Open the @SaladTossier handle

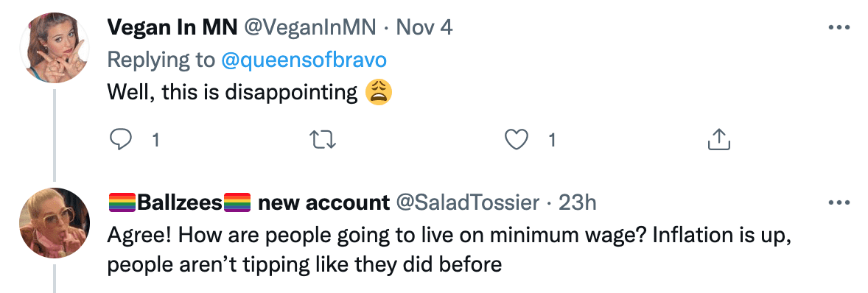(x=466, y=203)
